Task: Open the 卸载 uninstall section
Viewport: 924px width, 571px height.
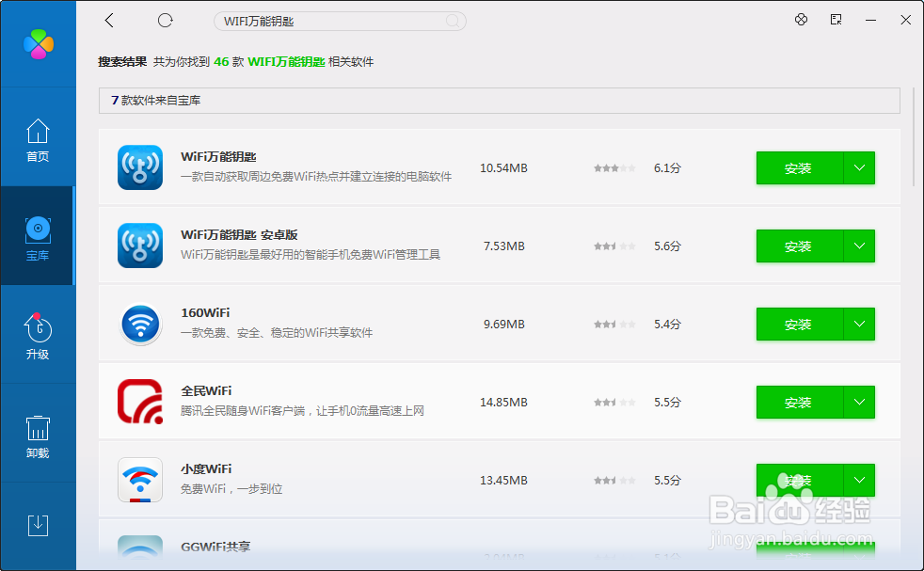Action: pos(38,436)
